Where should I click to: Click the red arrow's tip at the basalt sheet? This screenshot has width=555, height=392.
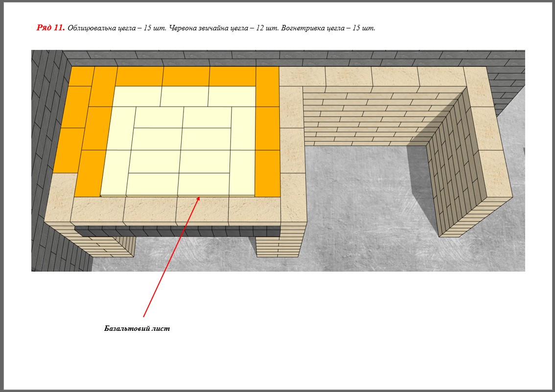coord(199,197)
